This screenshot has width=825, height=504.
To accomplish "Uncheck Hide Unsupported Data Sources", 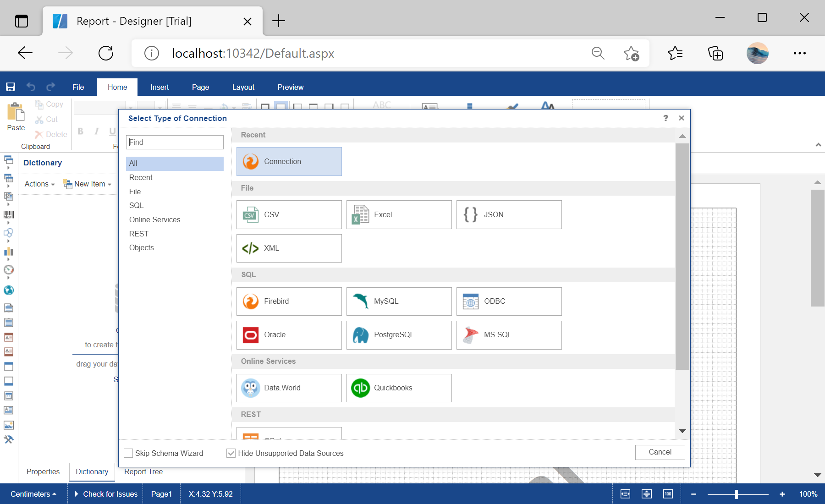I will tap(231, 453).
